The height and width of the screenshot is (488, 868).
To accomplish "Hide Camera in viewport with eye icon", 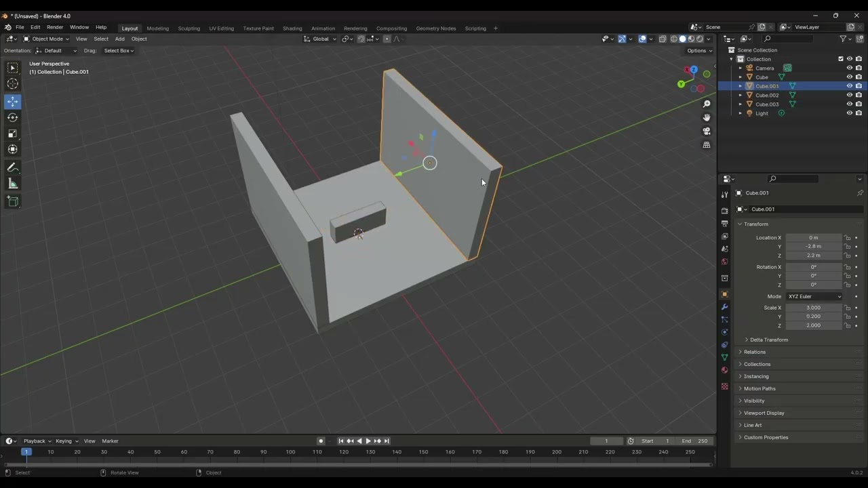I will click(x=849, y=68).
